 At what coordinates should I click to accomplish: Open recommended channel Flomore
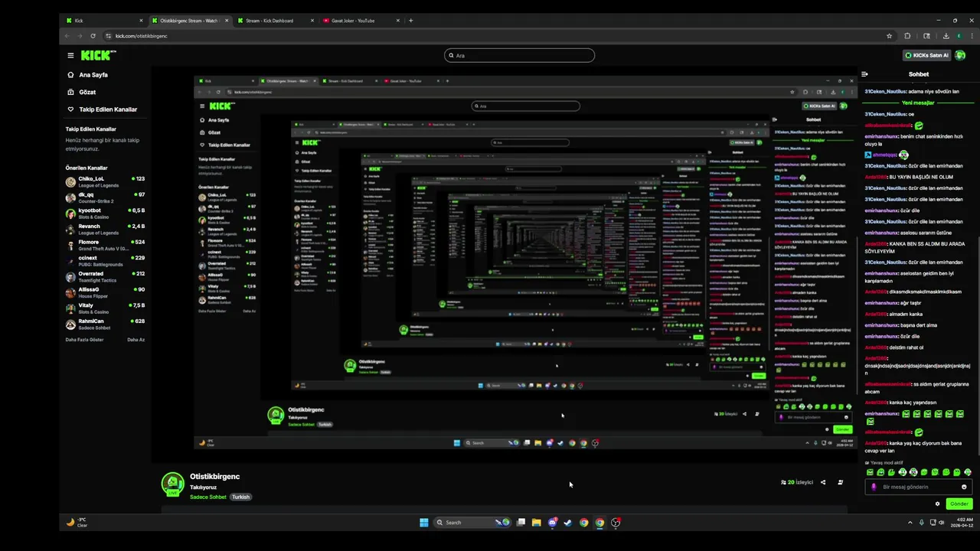coord(105,245)
